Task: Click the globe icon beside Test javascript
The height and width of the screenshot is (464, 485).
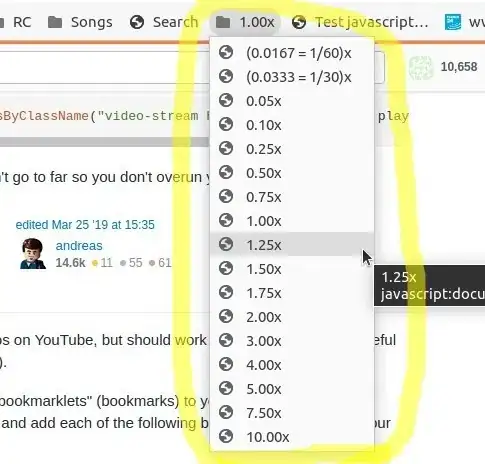Action: pyautogui.click(x=299, y=22)
